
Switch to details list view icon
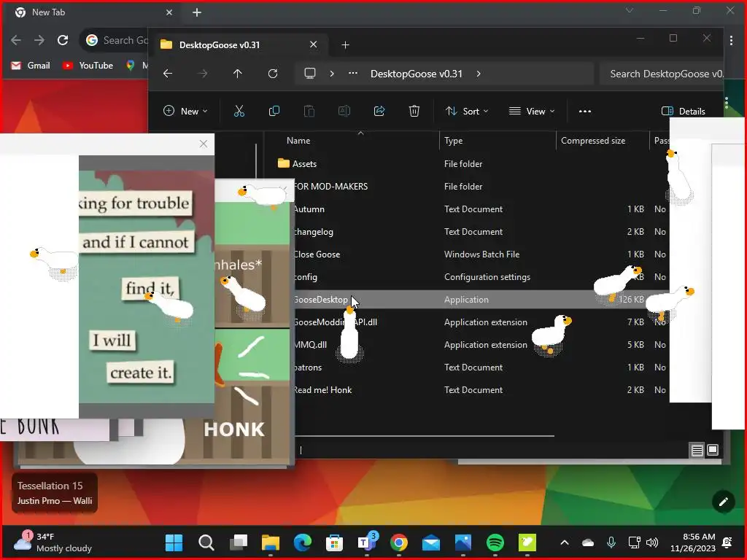click(697, 450)
